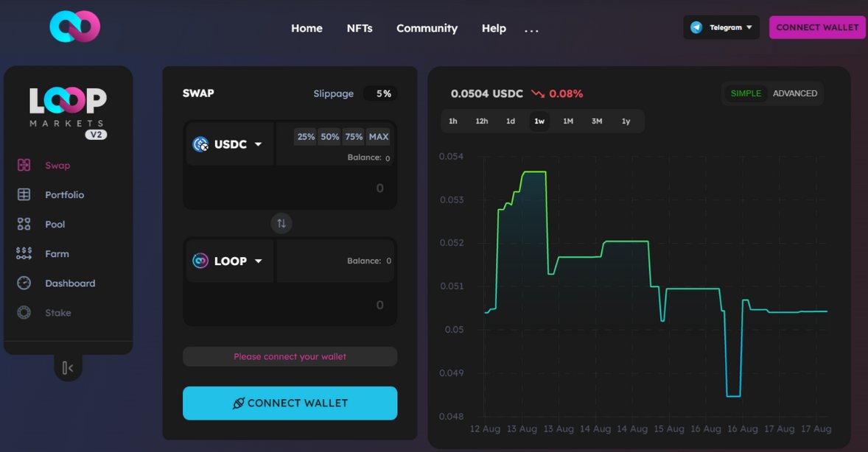Open the LOOP token selector

point(228,261)
